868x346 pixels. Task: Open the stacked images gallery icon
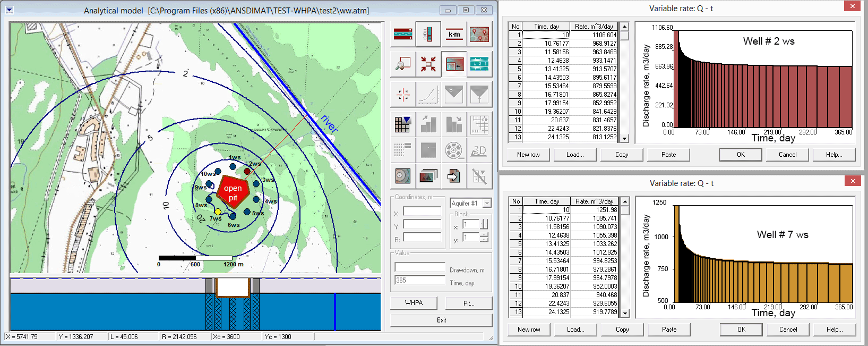pyautogui.click(x=428, y=176)
